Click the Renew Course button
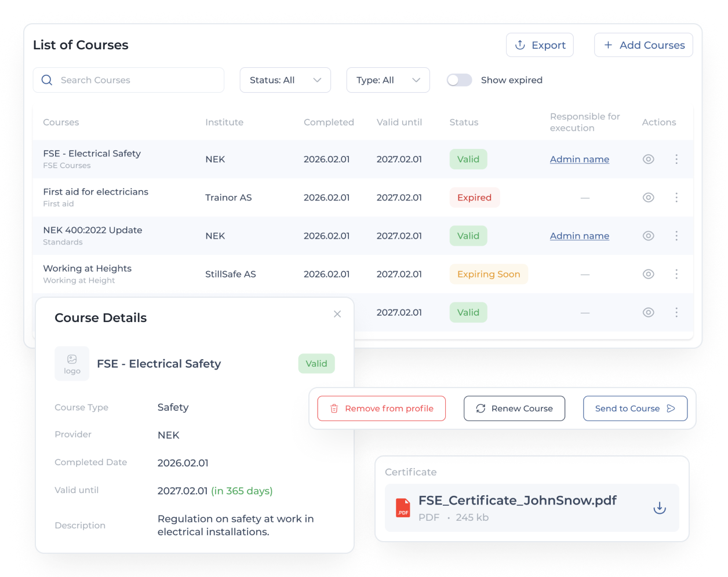 pyautogui.click(x=514, y=408)
